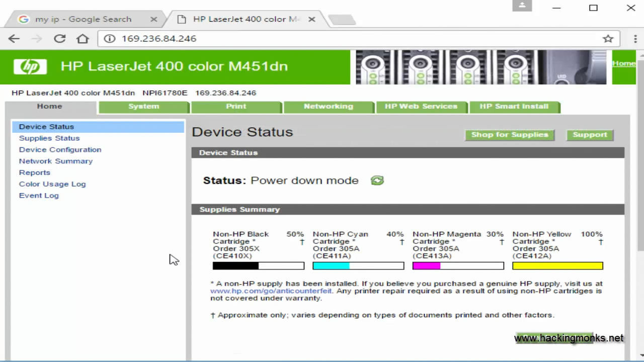The image size is (644, 362).
Task: Click the 50% black cartridge value
Action: point(295,234)
